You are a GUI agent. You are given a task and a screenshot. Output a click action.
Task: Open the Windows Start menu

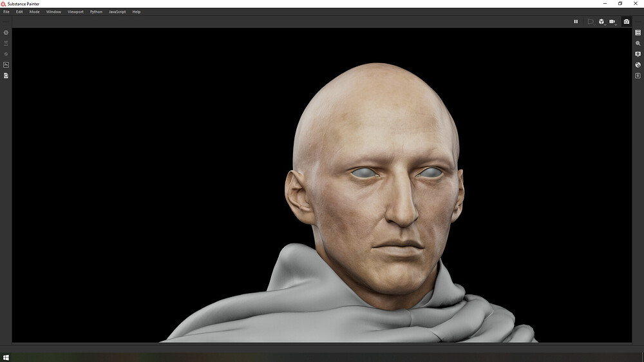coord(6,358)
